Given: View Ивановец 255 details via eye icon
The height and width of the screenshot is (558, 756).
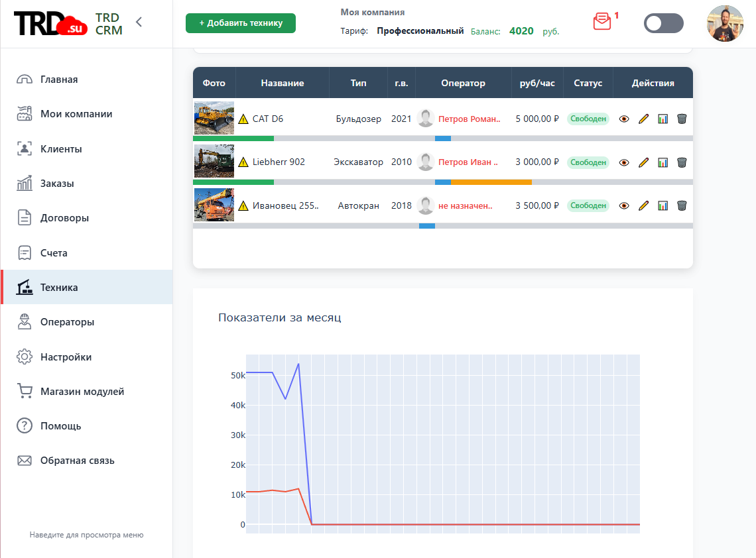Looking at the screenshot, I should point(624,205).
